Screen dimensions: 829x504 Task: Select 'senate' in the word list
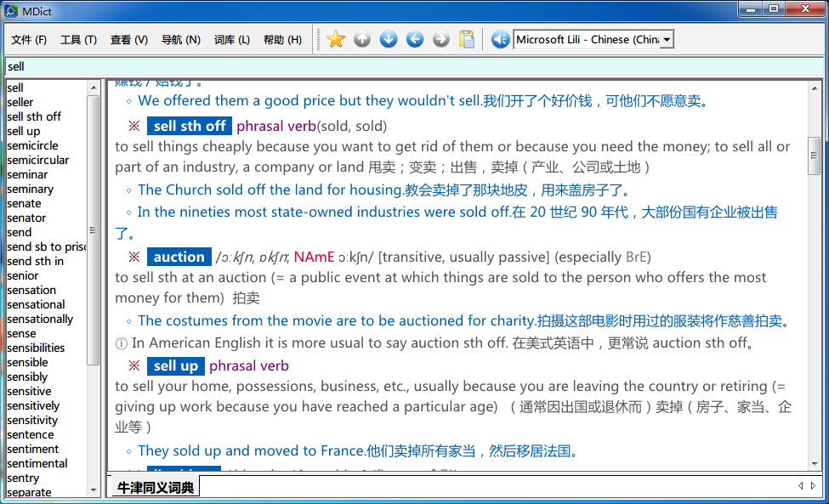point(24,203)
